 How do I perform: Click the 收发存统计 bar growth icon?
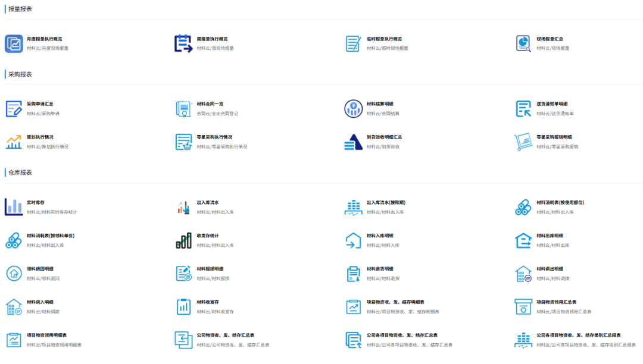tap(183, 241)
